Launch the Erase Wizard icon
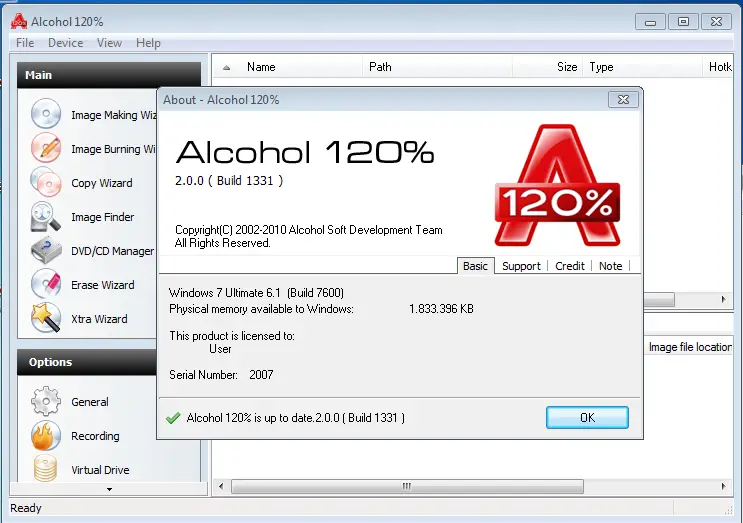Viewport: 743px width, 523px height. point(45,284)
